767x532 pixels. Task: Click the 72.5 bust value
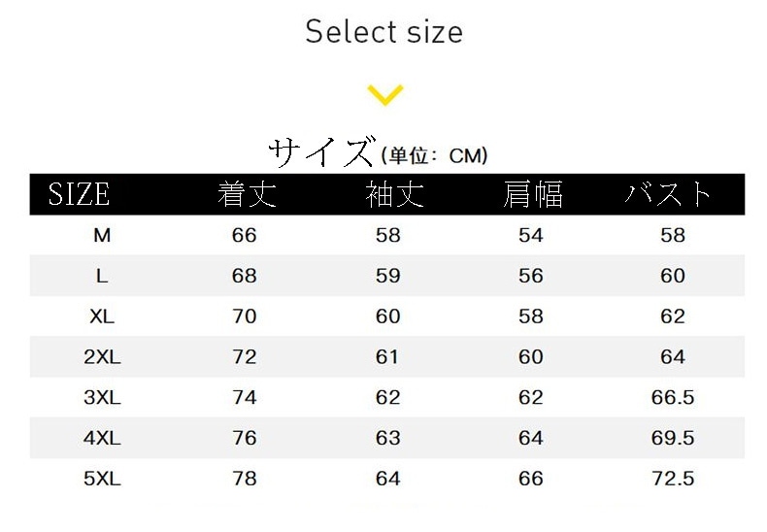pos(673,479)
